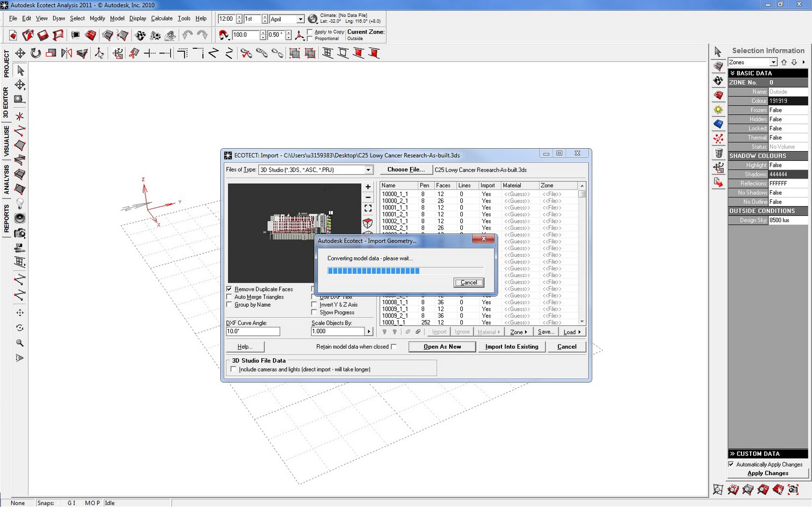Screen dimensions: 812x507
Task: Click Import Into Existing button
Action: (512, 347)
